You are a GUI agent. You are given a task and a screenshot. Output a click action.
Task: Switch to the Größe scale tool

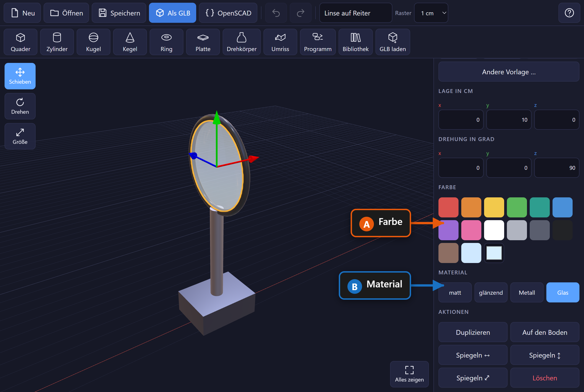tap(20, 136)
